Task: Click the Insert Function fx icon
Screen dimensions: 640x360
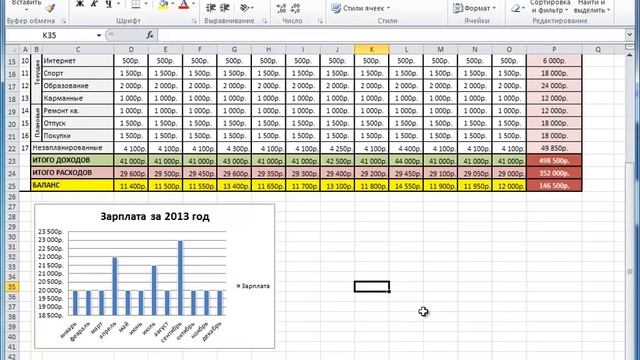Action: (150, 36)
